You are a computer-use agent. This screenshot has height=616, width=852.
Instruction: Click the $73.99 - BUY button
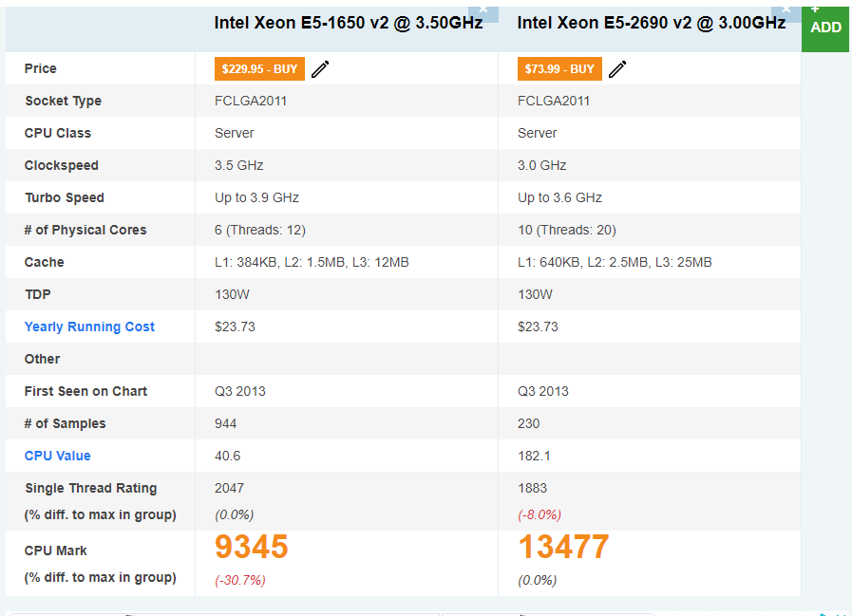click(559, 69)
